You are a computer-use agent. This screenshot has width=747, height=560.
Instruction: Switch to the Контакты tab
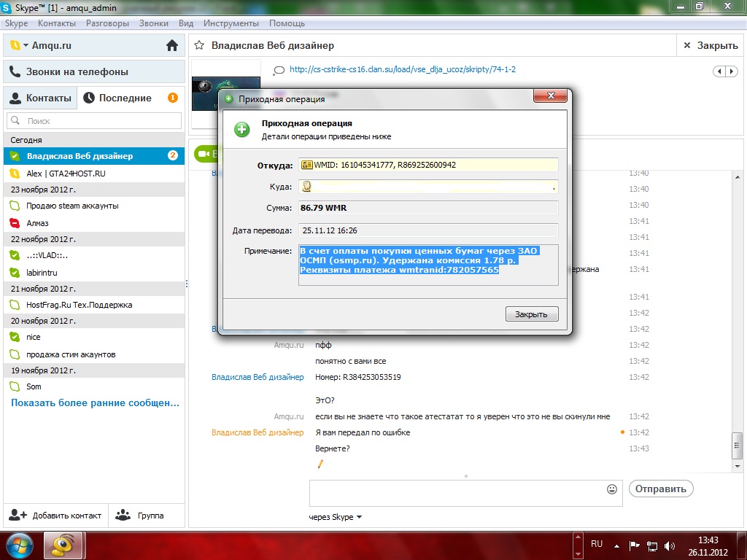[x=41, y=98]
